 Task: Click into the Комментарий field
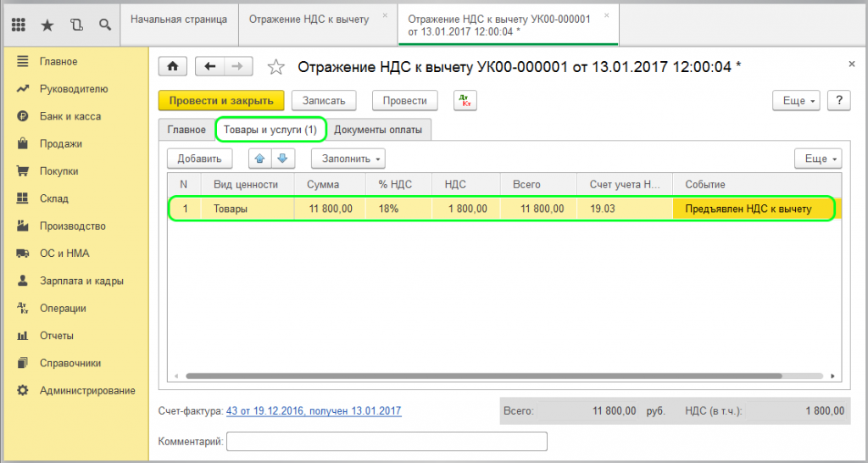pyautogui.click(x=387, y=442)
